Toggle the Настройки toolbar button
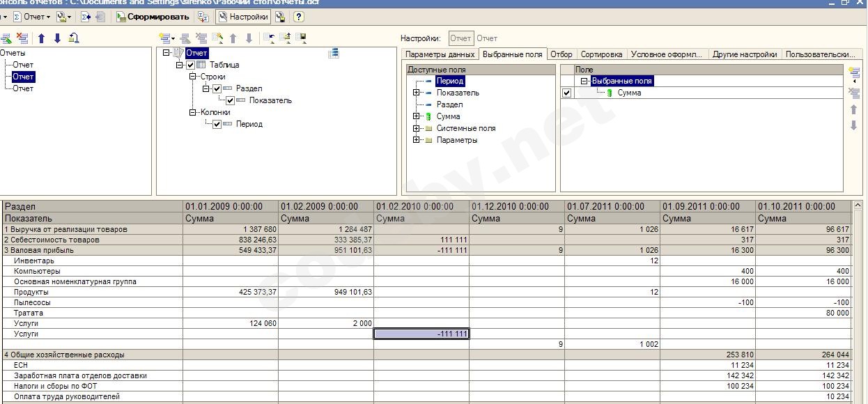Screen dimensions: 868x404 (242, 17)
